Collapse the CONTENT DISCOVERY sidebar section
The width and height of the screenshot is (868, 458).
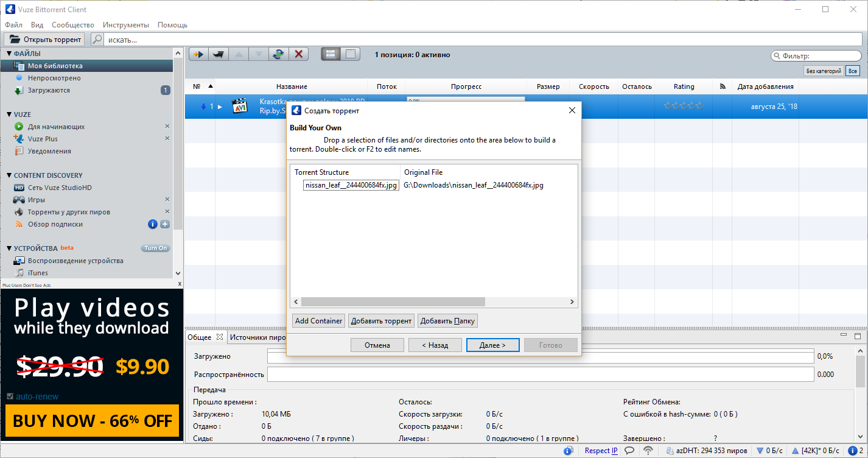tap(9, 175)
